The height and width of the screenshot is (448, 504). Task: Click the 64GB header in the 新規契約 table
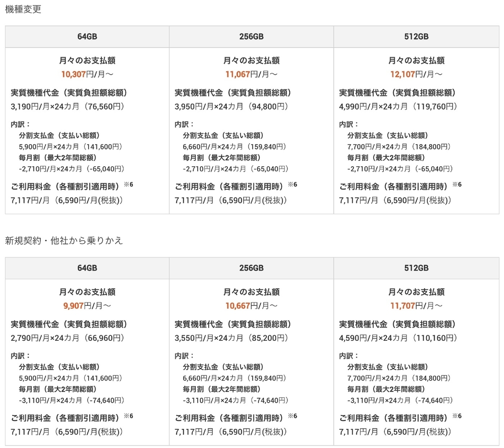(87, 268)
